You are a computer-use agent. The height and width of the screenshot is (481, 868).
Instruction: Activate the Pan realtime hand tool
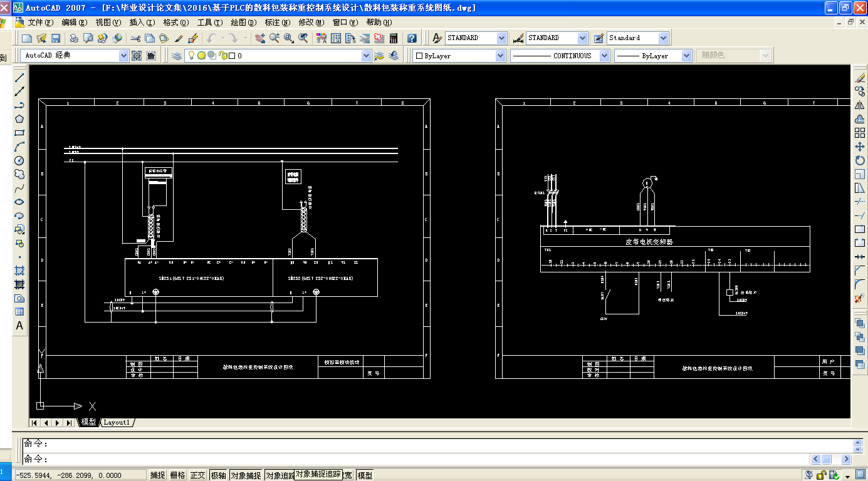tap(260, 38)
